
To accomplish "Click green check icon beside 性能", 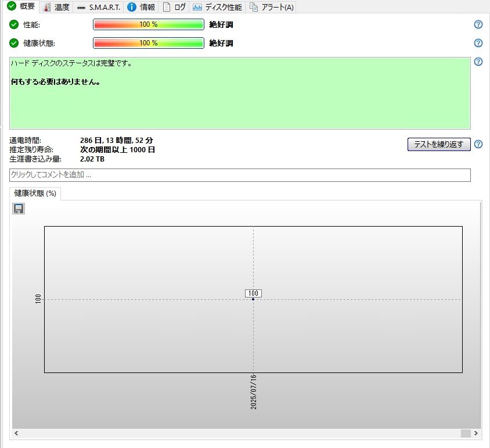I will tap(14, 24).
